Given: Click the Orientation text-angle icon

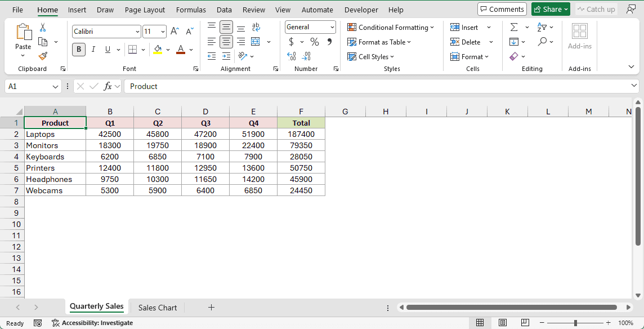Looking at the screenshot, I should [243, 56].
